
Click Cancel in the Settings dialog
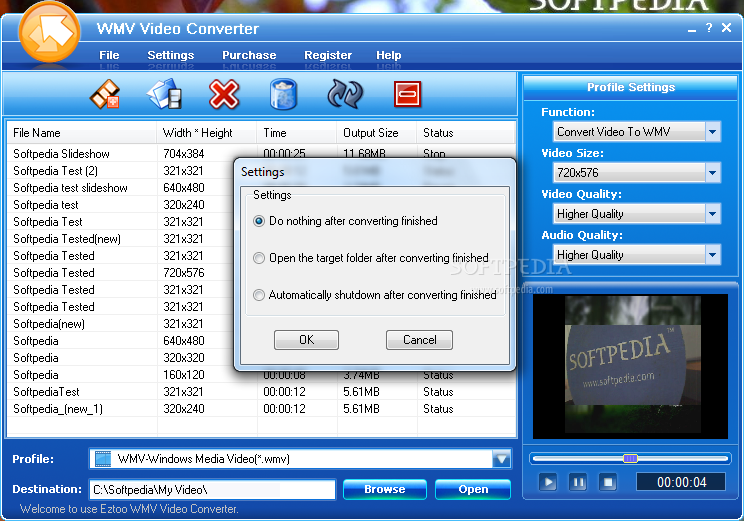pos(419,340)
